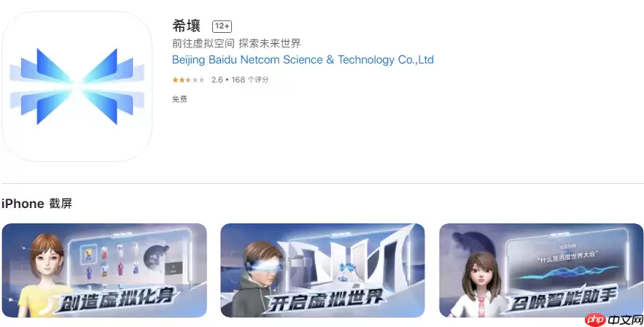Open the 召唤智能助手 screenshot

(541, 270)
